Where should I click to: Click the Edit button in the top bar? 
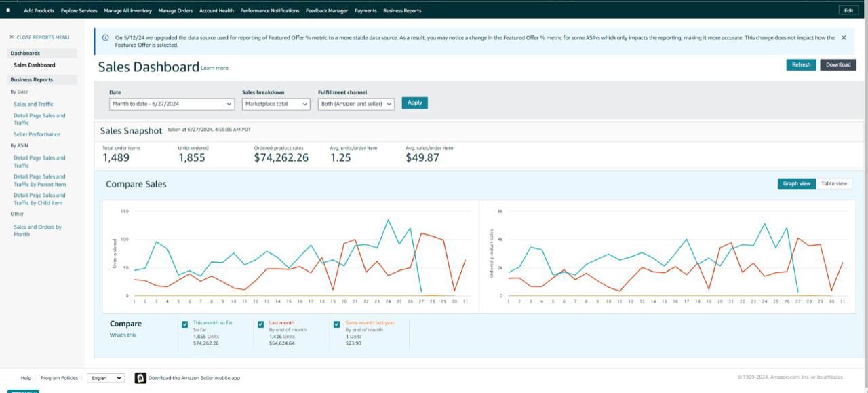tap(848, 10)
